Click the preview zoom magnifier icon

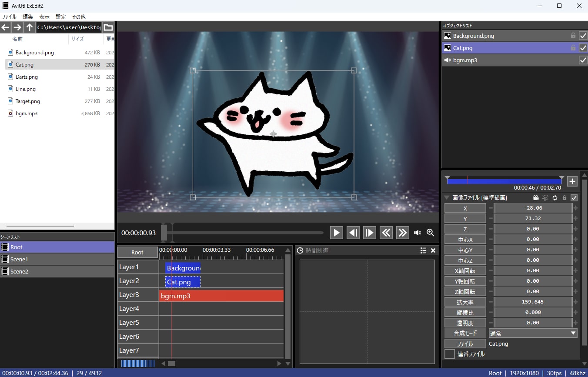431,233
